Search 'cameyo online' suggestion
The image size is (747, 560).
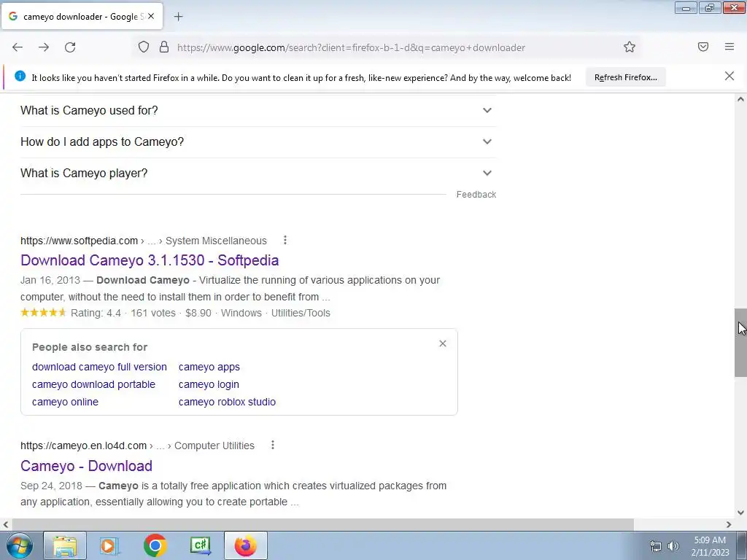(x=65, y=402)
